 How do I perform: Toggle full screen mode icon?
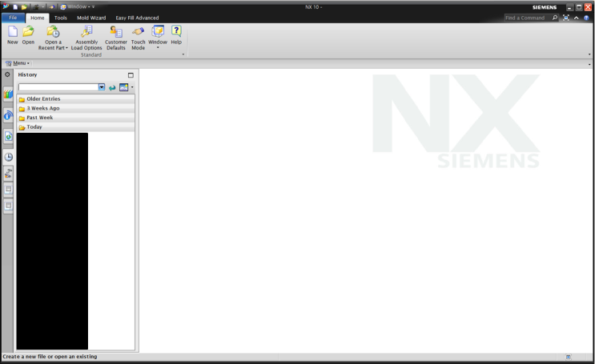coord(566,18)
